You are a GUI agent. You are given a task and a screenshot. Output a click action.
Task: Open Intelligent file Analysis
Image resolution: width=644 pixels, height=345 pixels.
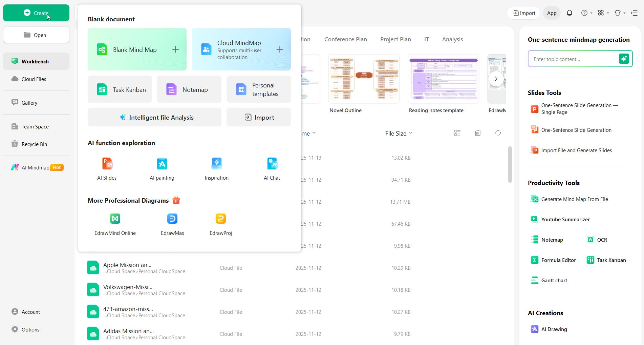pos(154,117)
